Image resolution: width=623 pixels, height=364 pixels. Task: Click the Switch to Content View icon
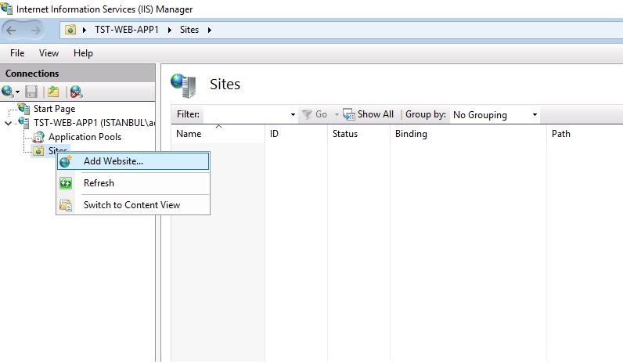coord(66,205)
